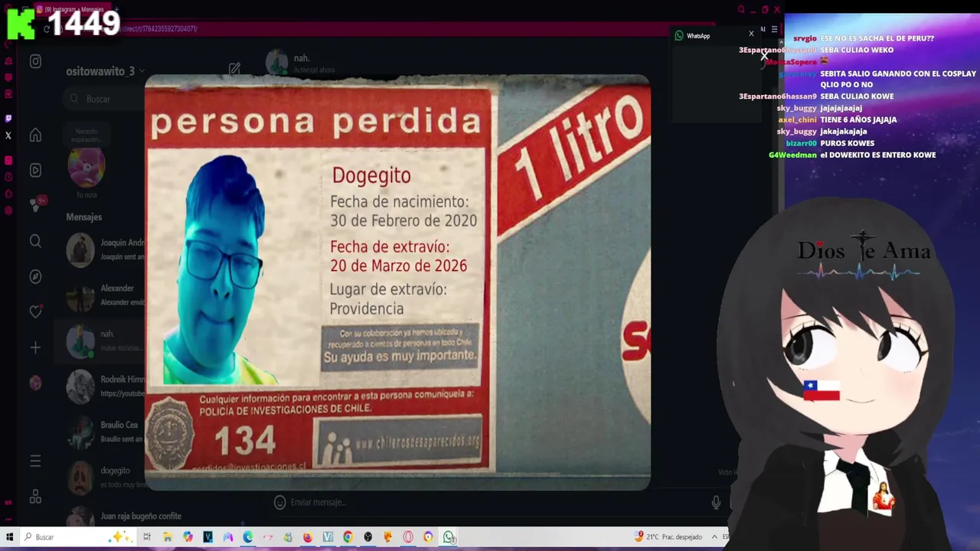Image resolution: width=980 pixels, height=551 pixels.
Task: Launch Google Chrome from the taskbar
Action: tap(348, 537)
